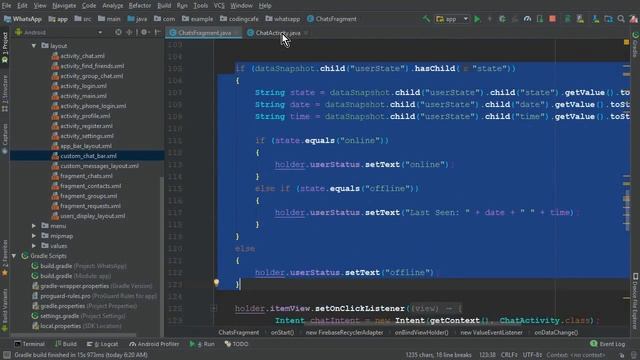This screenshot has width=640, height=360.
Task: Open the app run configuration dropdown
Action: point(452,19)
